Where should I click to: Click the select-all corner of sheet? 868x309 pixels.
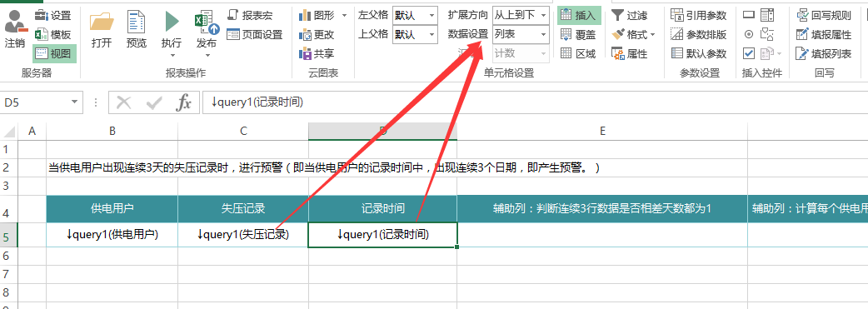coord(8,132)
